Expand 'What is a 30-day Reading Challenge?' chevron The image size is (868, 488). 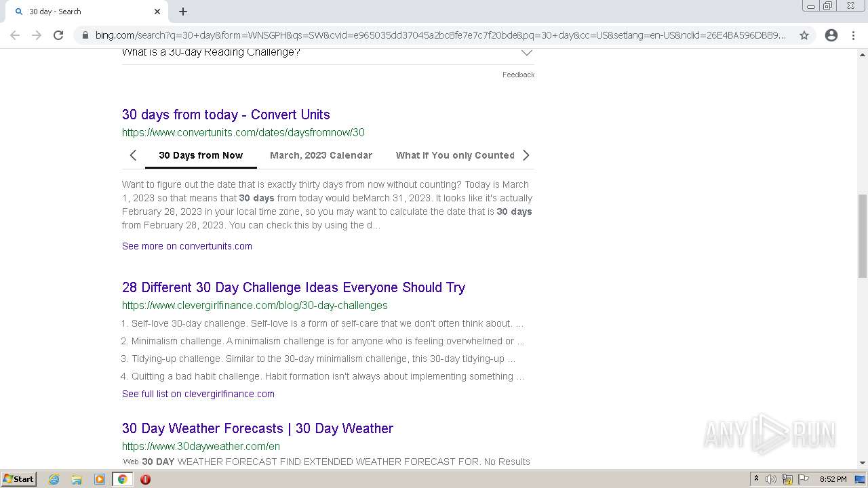pyautogui.click(x=526, y=52)
